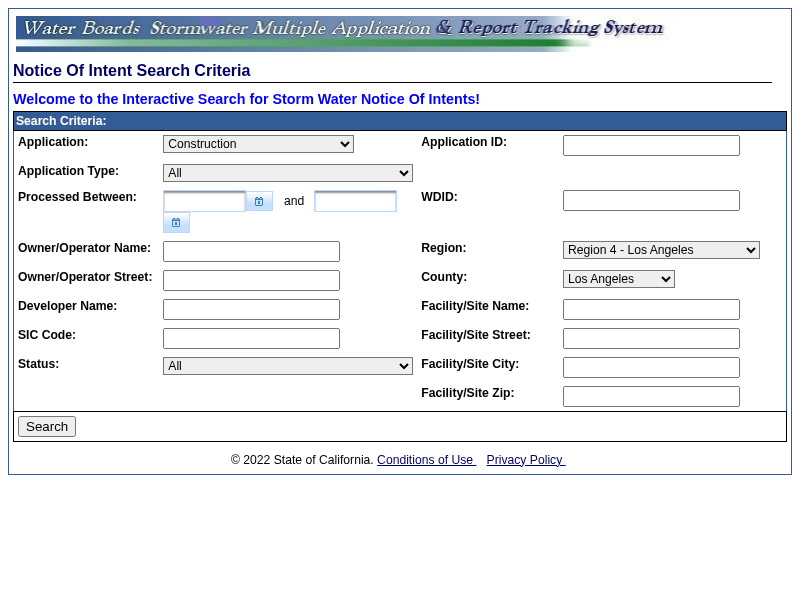The height and width of the screenshot is (600, 800).
Task: Focus the Facility/Site Zip field
Action: (651, 397)
